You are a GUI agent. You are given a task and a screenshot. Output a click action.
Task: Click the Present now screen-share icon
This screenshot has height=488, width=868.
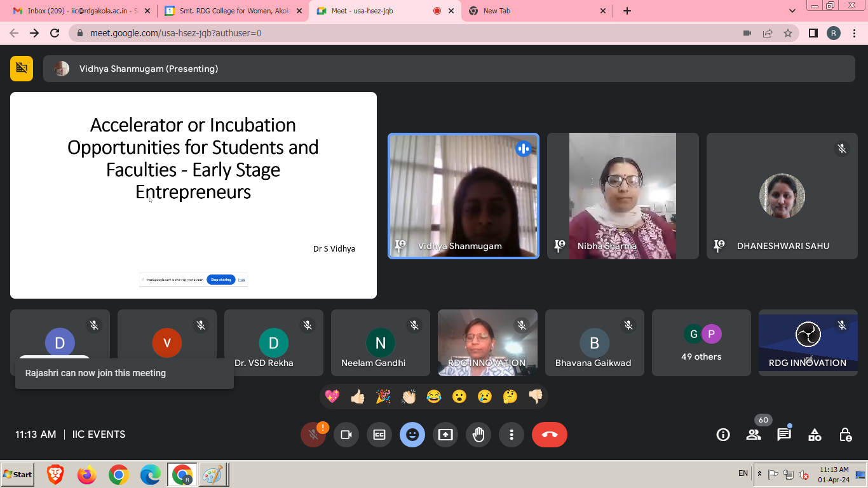(x=445, y=435)
